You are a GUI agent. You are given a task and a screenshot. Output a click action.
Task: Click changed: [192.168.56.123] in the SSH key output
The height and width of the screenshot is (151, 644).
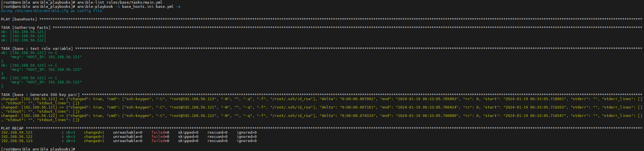click(29, 99)
